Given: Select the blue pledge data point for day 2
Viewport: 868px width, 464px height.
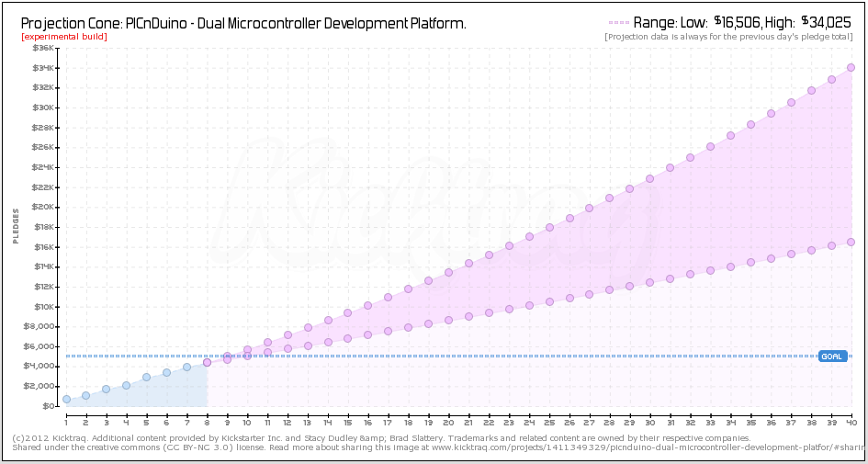Looking at the screenshot, I should pos(85,395).
